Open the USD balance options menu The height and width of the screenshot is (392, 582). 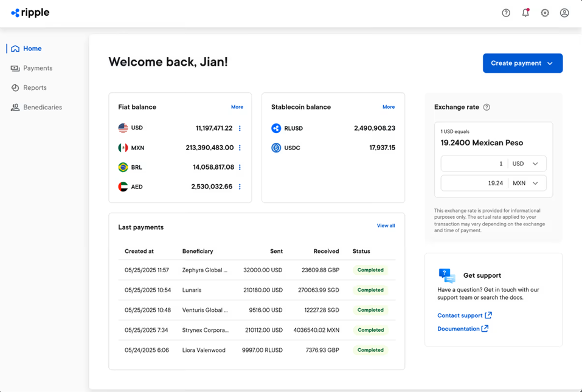(x=240, y=128)
